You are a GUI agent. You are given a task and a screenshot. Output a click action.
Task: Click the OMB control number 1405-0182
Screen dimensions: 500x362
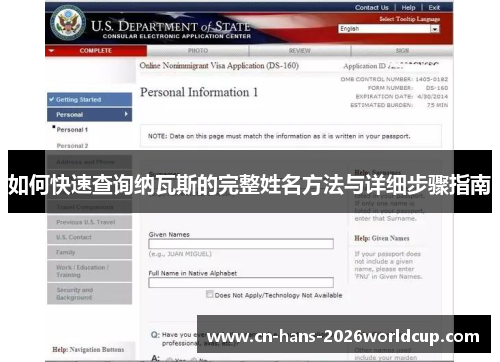tap(432, 79)
